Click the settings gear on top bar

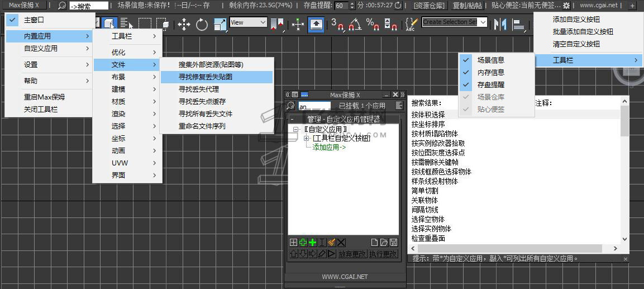(x=566, y=6)
